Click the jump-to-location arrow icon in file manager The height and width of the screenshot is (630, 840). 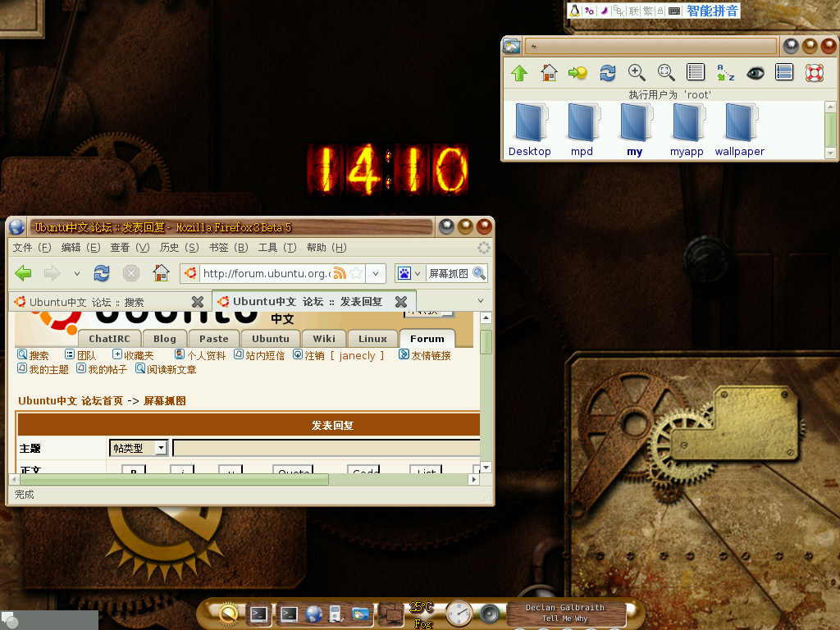click(x=578, y=72)
